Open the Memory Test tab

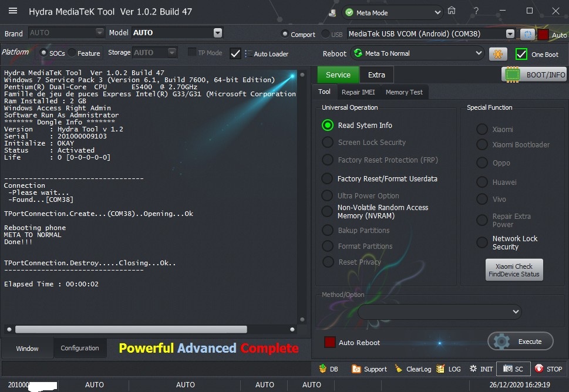404,92
